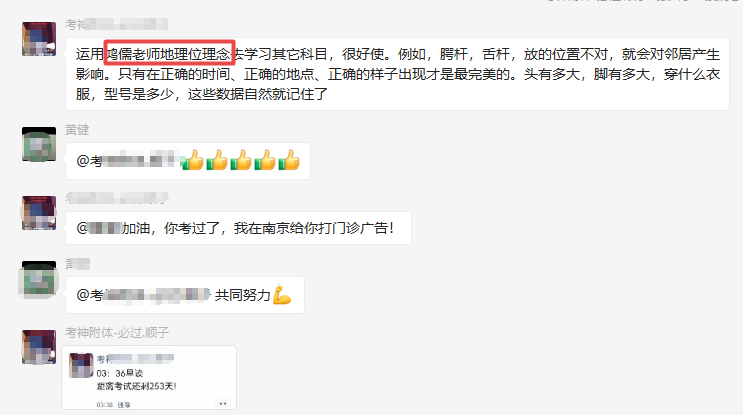Click the sender name 考神附体-必过.顺子
Viewport: 743px width, 415px height.
(117, 333)
